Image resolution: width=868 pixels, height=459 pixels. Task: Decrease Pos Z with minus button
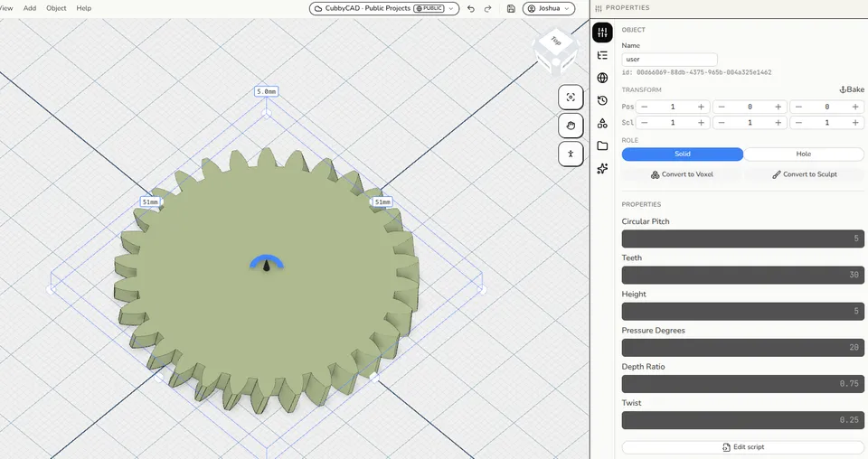(798, 107)
